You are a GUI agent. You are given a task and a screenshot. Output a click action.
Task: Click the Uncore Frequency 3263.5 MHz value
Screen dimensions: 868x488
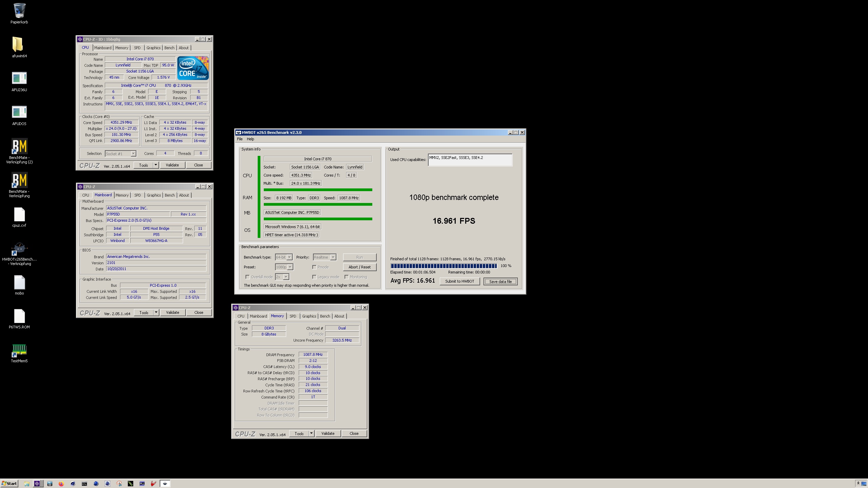click(342, 340)
